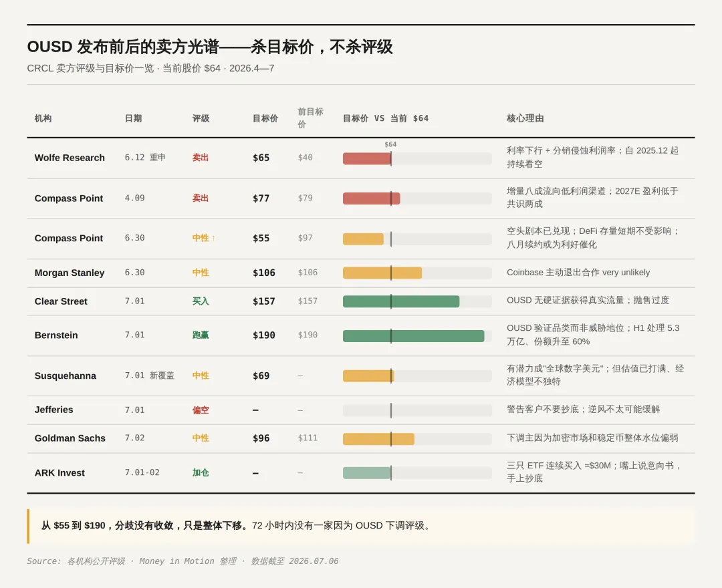Click the 警告客户不要抄底 reason text
Screen dimensions: 722x588
point(583,410)
